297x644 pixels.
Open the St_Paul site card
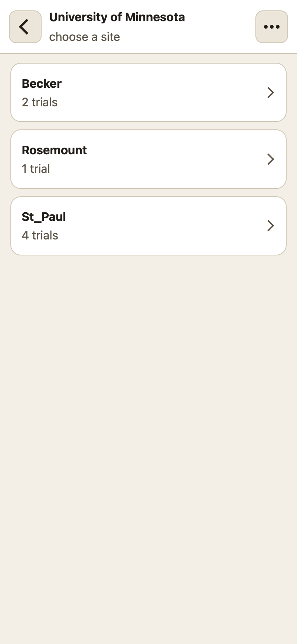click(x=148, y=226)
